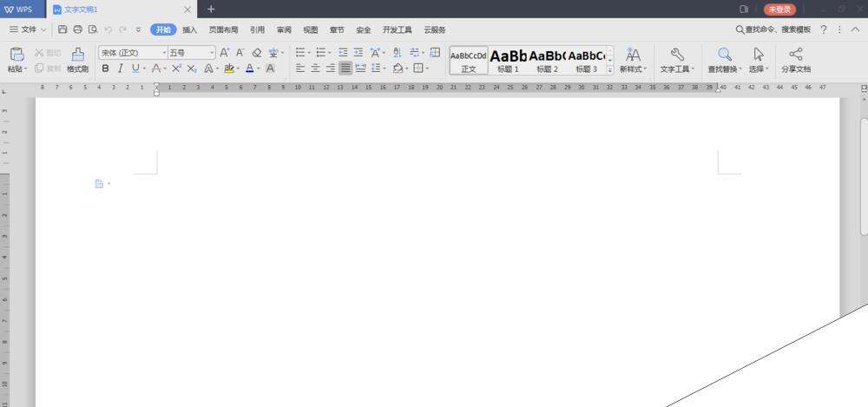This screenshot has height=407, width=868.
Task: Align text right in paragraph group
Action: tap(331, 69)
